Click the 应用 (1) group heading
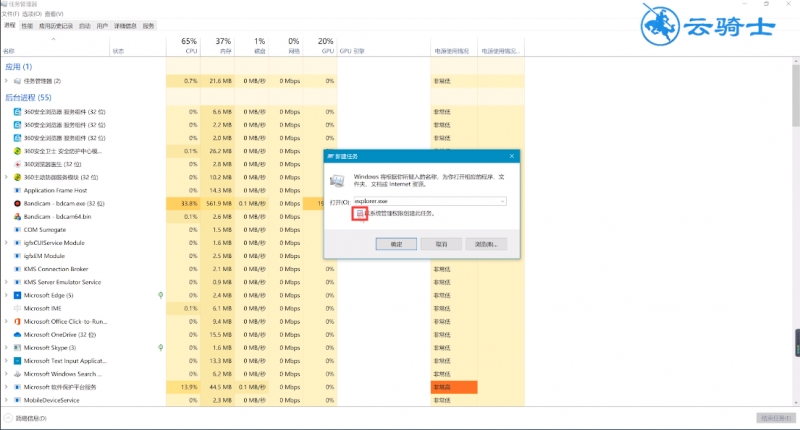This screenshot has width=800, height=430. pos(18,67)
